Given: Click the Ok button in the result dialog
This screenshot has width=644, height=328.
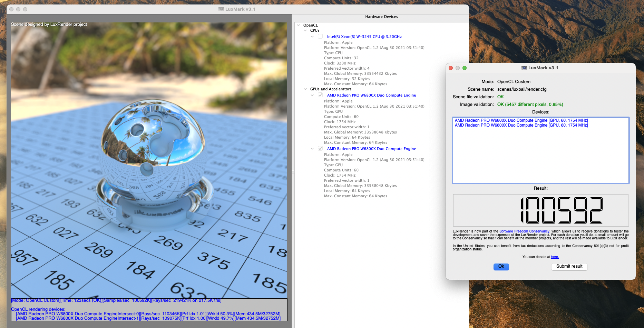Looking at the screenshot, I should click(x=501, y=267).
